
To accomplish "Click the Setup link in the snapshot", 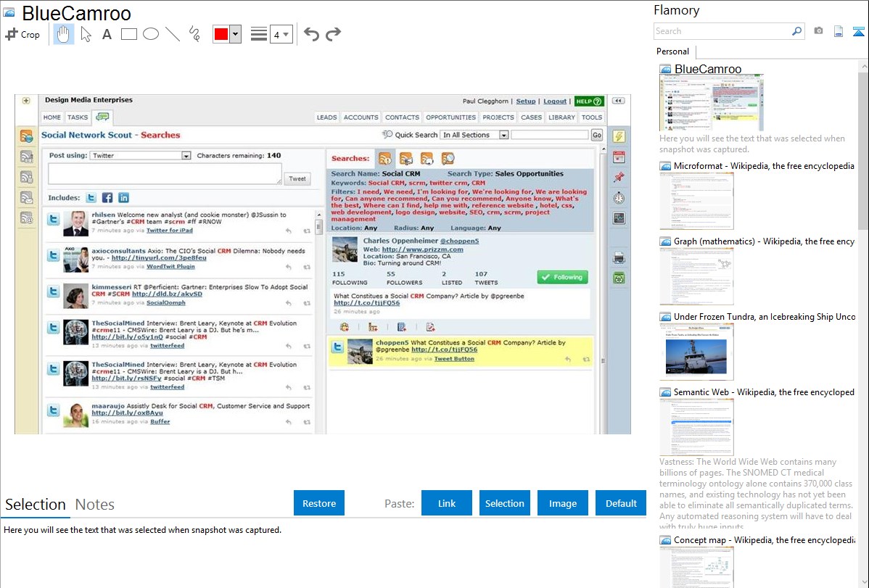I will tap(526, 102).
